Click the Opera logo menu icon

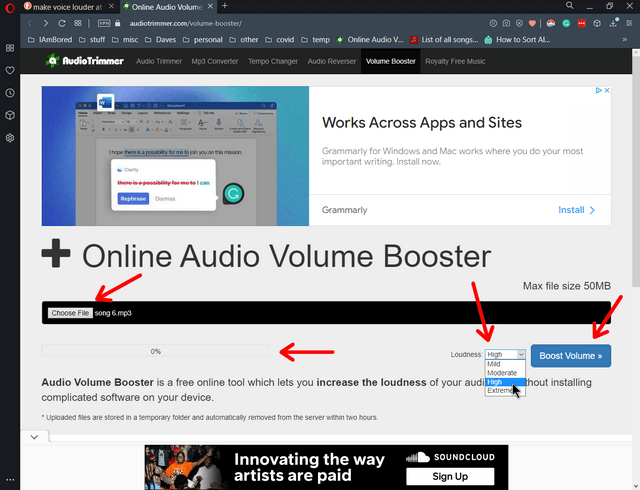(x=10, y=7)
